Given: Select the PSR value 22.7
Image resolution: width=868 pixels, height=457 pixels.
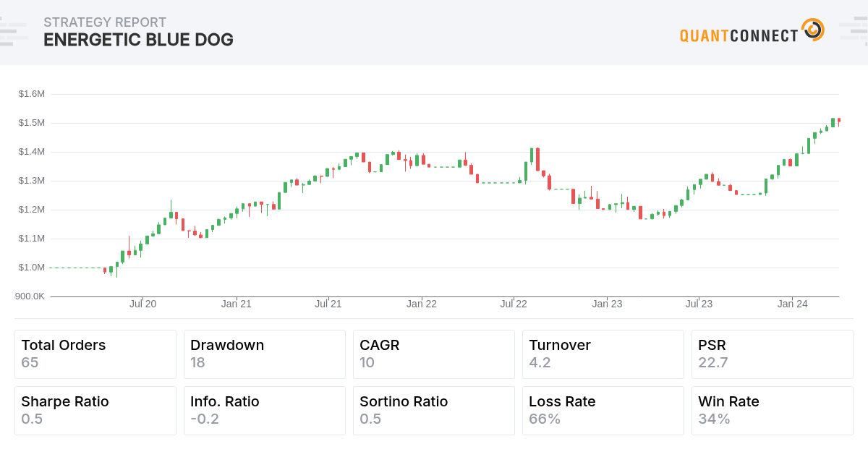Looking at the screenshot, I should pos(712,362).
